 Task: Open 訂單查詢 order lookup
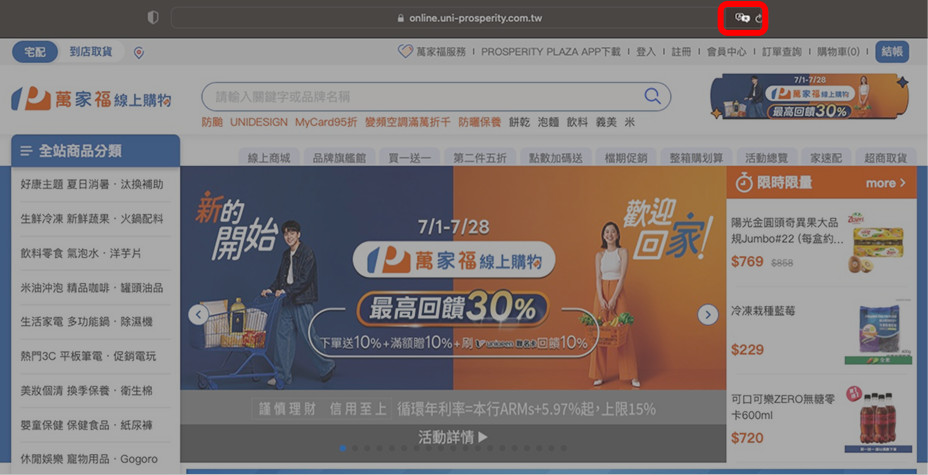[x=782, y=52]
